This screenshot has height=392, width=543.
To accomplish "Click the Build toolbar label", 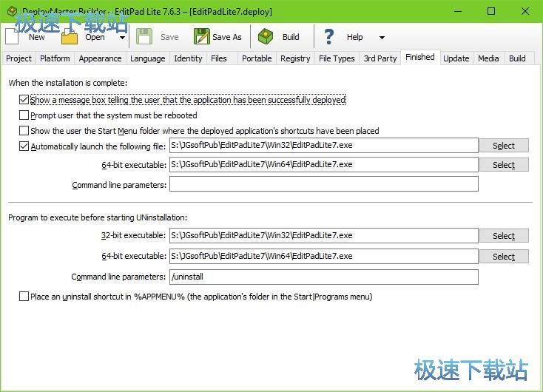I will pos(291,37).
